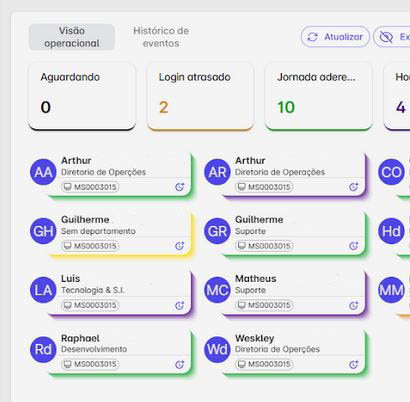Viewport: 410px width, 402px height.
Task: Click the clock icon on Guilherme GR card
Action: click(x=354, y=246)
